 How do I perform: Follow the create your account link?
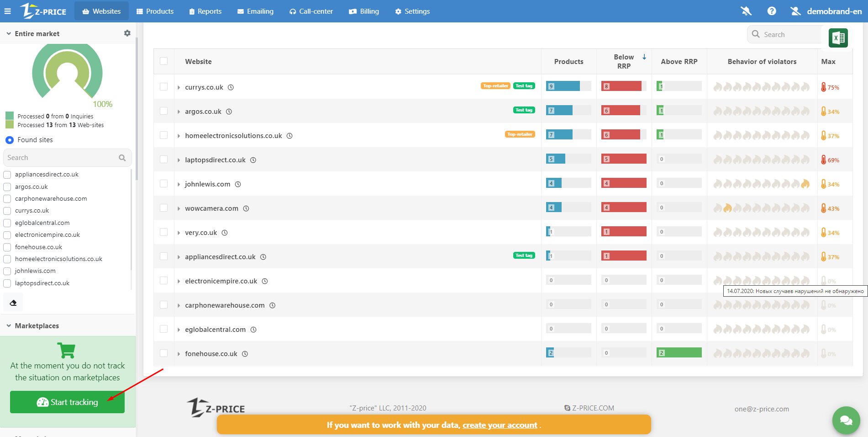click(x=500, y=425)
